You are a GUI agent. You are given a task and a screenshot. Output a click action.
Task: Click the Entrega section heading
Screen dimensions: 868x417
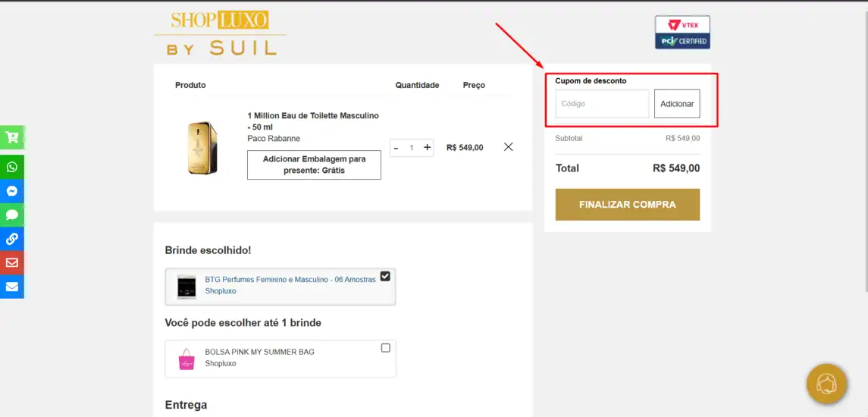tap(186, 405)
